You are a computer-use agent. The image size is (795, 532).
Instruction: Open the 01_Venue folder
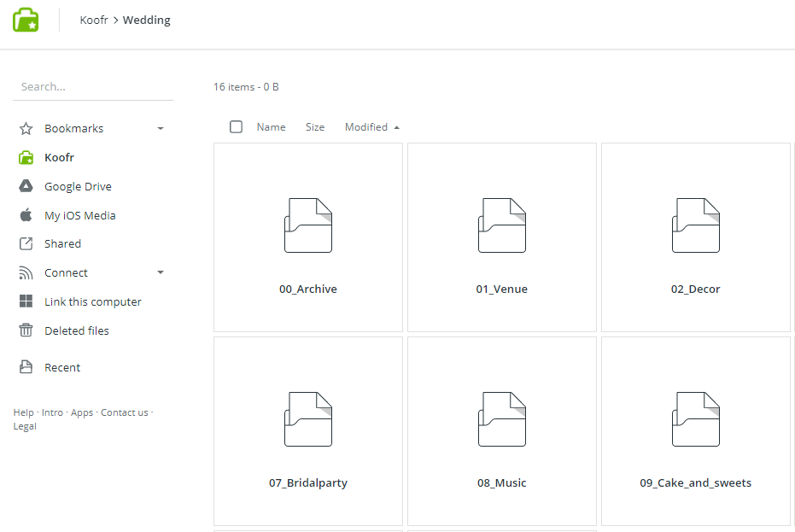coord(502,237)
